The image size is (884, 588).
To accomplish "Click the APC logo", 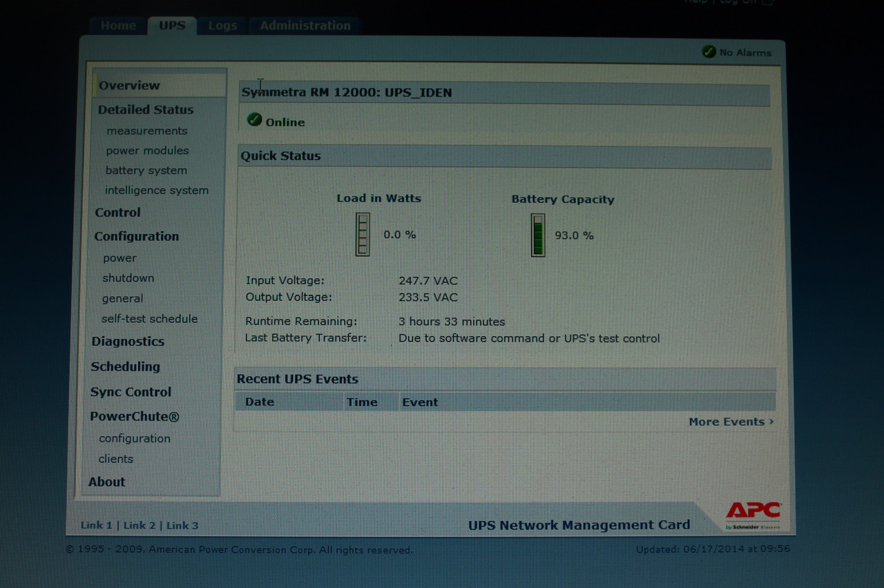I will (753, 511).
